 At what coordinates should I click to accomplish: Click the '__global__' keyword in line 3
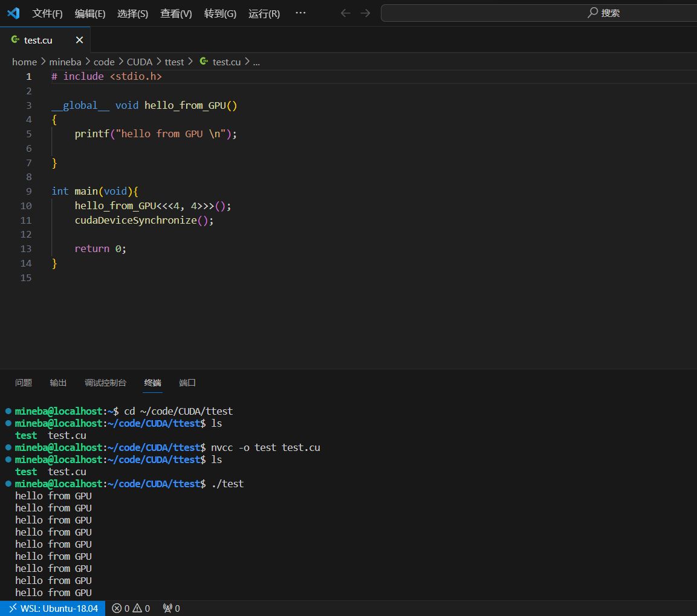[x=80, y=105]
